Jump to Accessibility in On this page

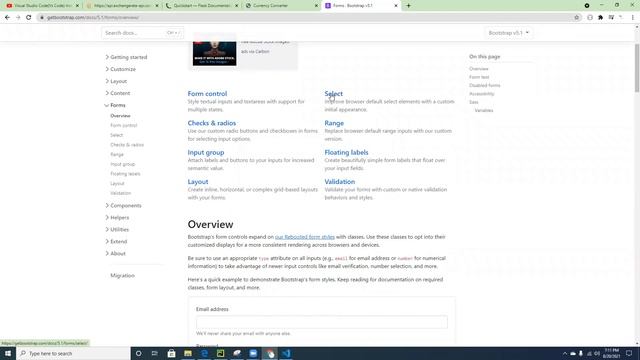(x=482, y=94)
